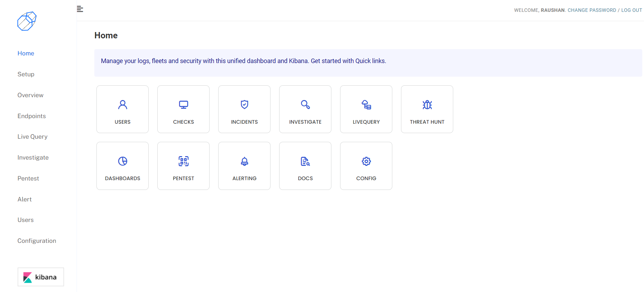This screenshot has height=292, width=644.
Task: Go to Live Query in sidebar
Action: coord(32,137)
